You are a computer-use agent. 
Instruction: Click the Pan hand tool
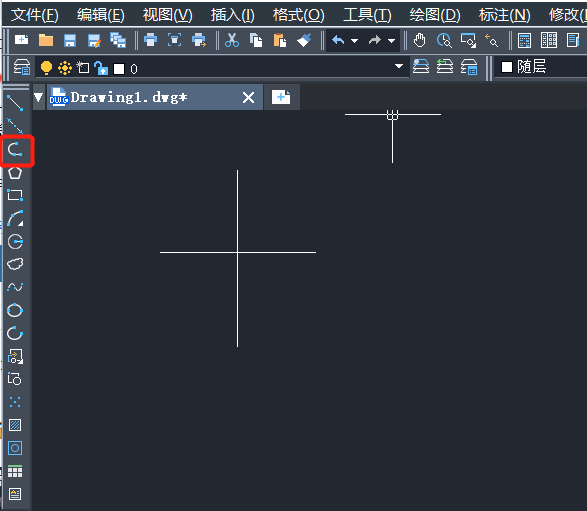tap(419, 40)
